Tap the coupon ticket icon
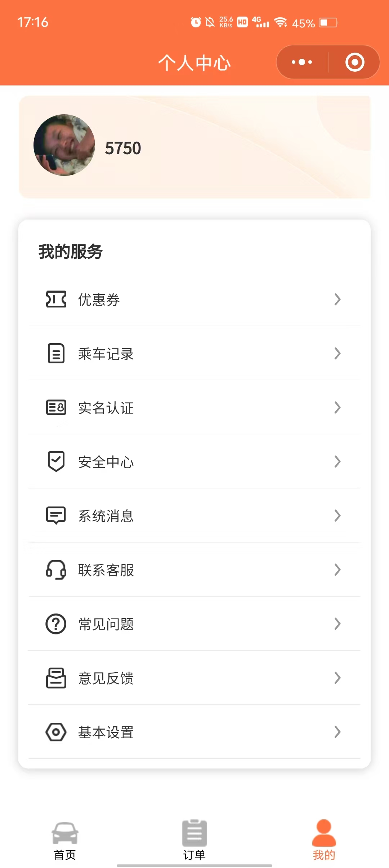 tap(56, 299)
